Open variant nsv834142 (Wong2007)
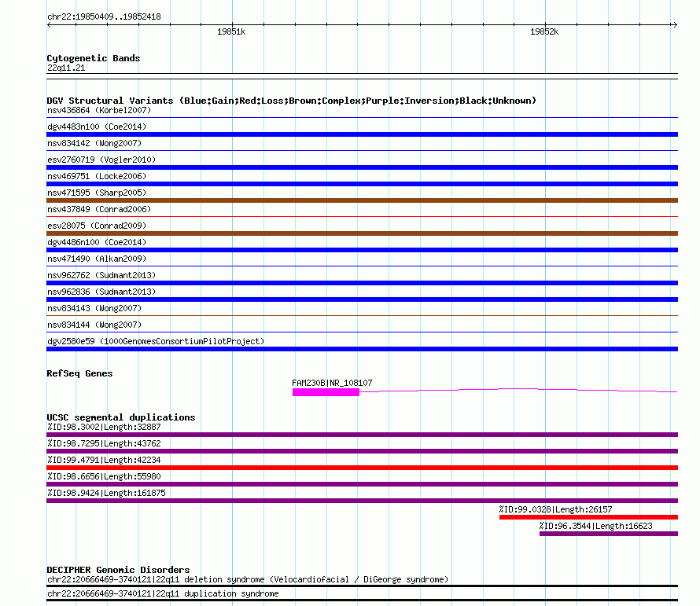This screenshot has width=700, height=606. 94,143
